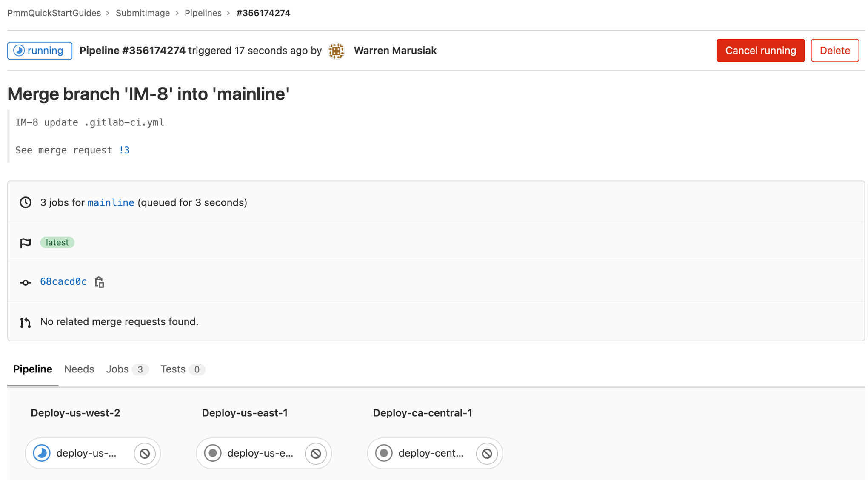Click the merge request link !3

(x=125, y=150)
